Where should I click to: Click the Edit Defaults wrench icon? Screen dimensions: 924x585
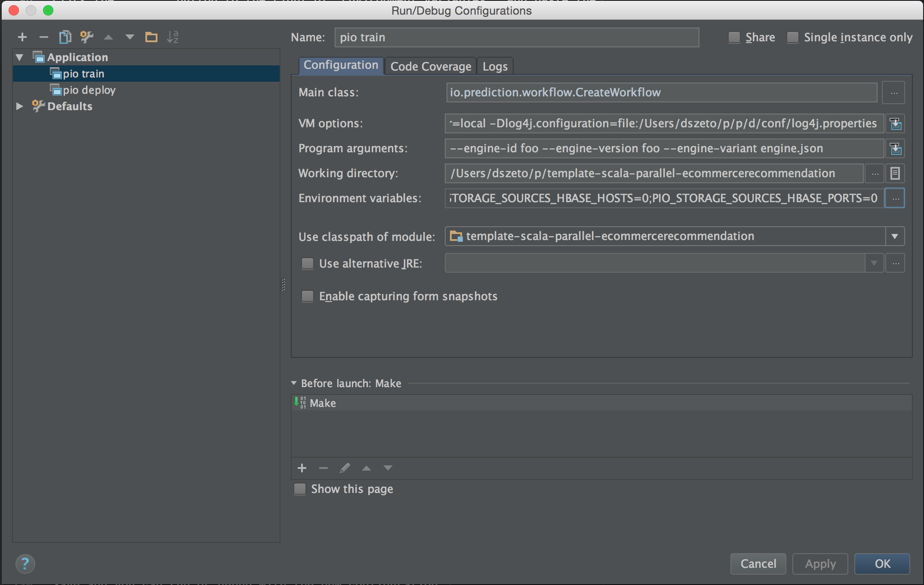(x=86, y=37)
